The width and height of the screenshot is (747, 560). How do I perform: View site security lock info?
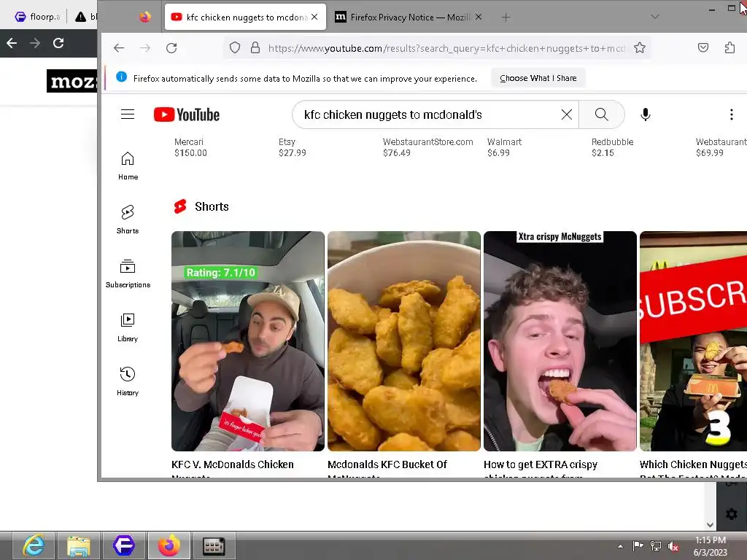coord(255,47)
